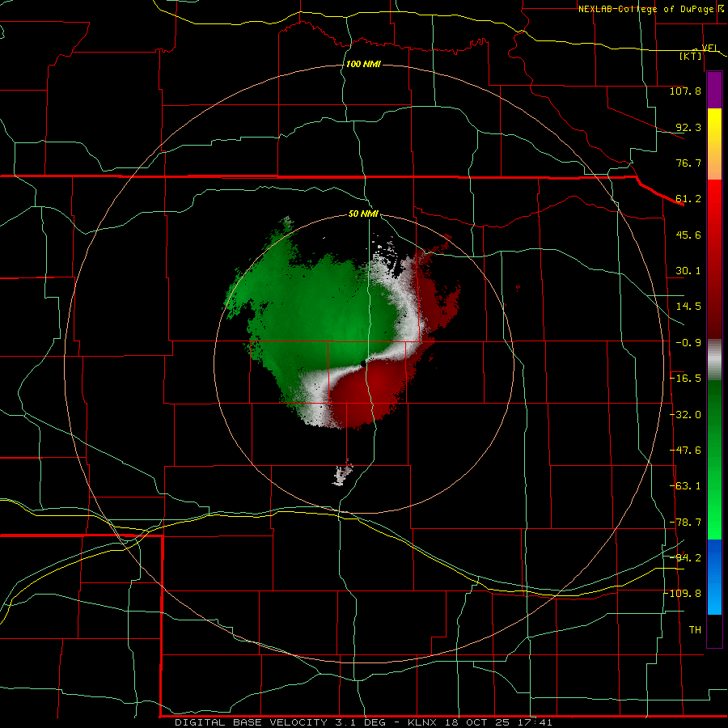Pick the green segment of the color scale
The image size is (728, 728).
point(714,459)
